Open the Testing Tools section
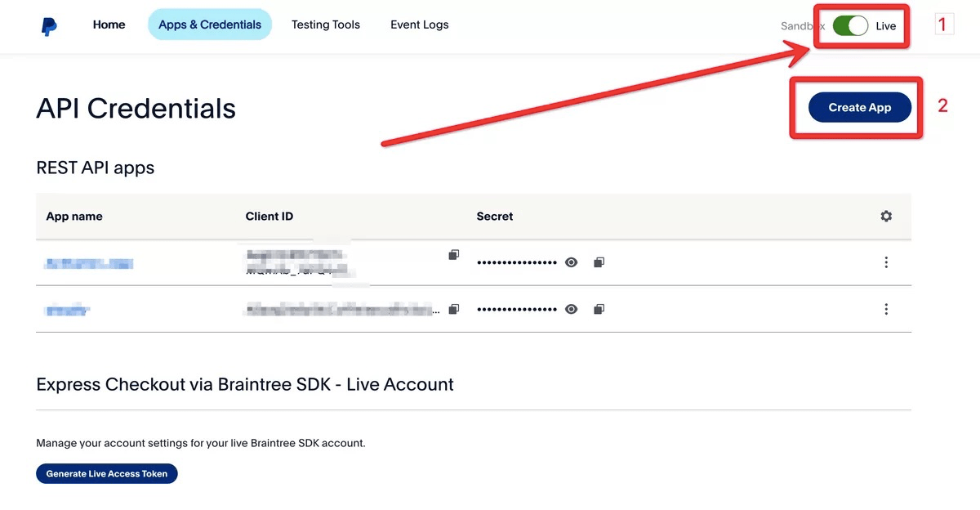Image resolution: width=980 pixels, height=510 pixels. pyautogui.click(x=326, y=25)
